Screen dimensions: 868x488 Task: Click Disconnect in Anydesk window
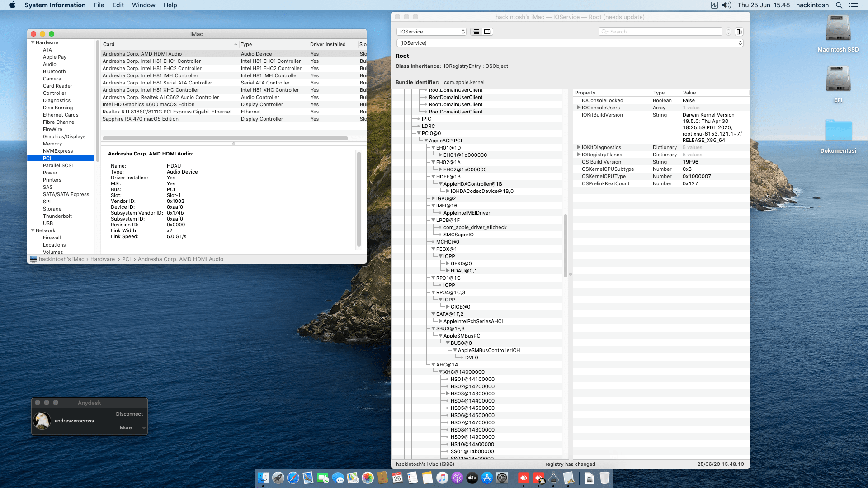point(129,414)
